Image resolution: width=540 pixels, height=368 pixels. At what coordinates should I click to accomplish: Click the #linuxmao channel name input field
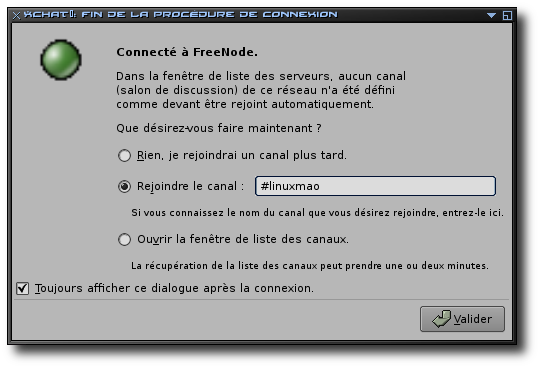pos(375,186)
